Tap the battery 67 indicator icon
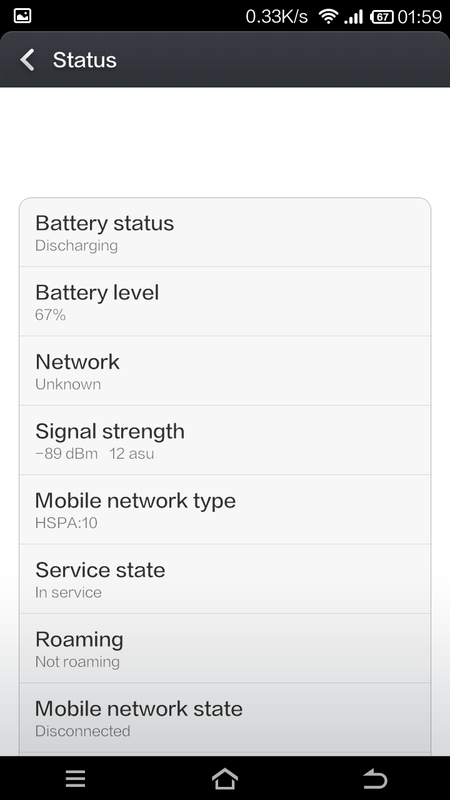 click(382, 17)
